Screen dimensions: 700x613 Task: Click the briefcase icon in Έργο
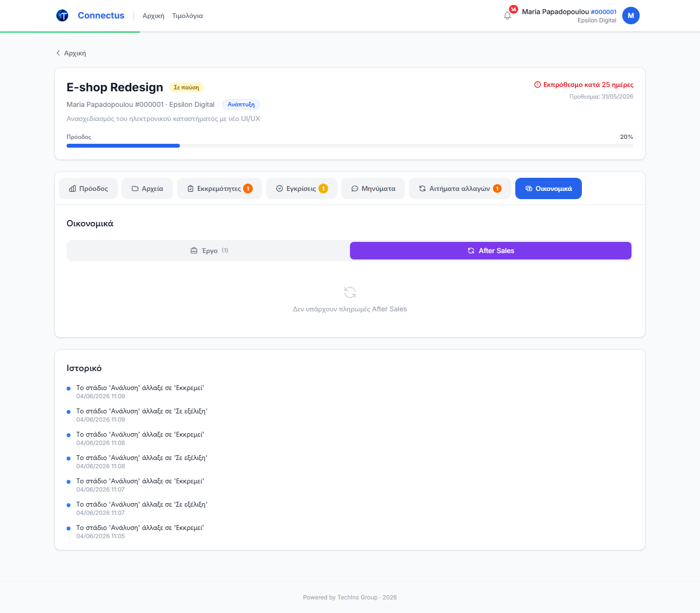tap(194, 251)
